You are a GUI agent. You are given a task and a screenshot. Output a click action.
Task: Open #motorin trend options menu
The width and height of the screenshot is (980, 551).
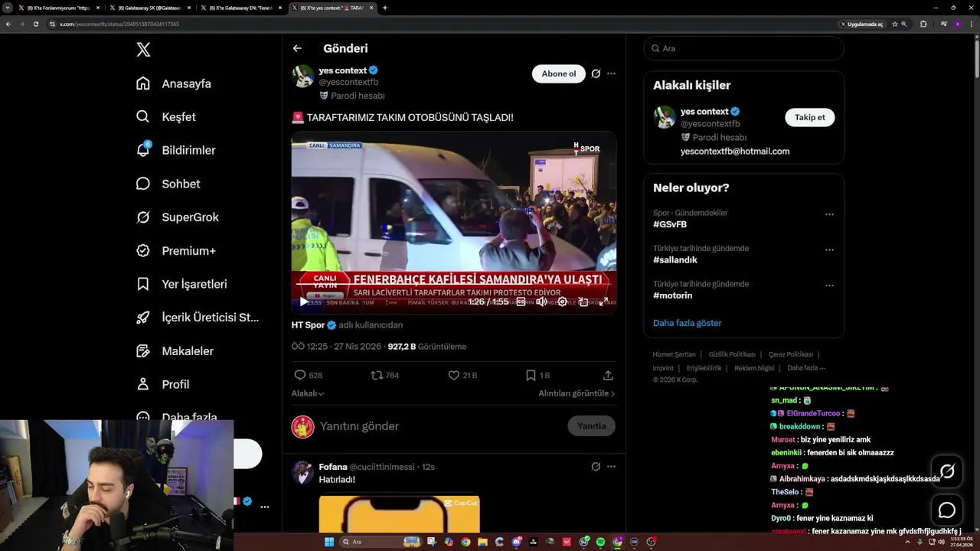tap(829, 285)
